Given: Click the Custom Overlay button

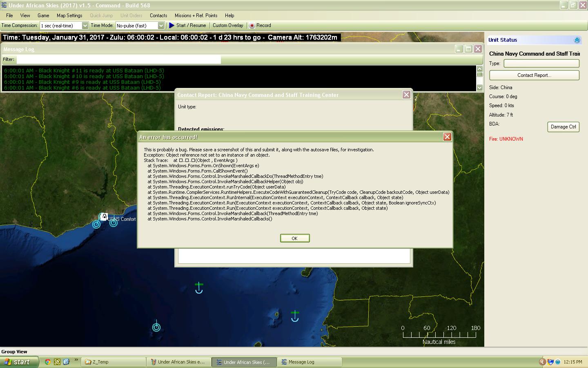Looking at the screenshot, I should pos(228,25).
